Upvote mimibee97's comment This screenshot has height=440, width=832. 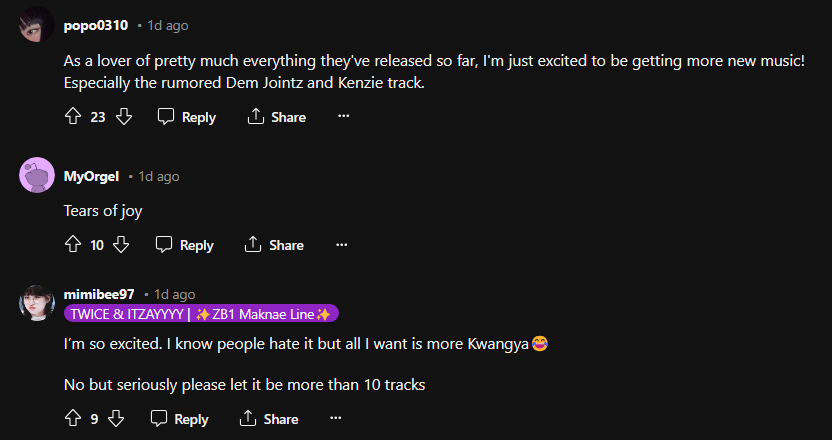73,419
